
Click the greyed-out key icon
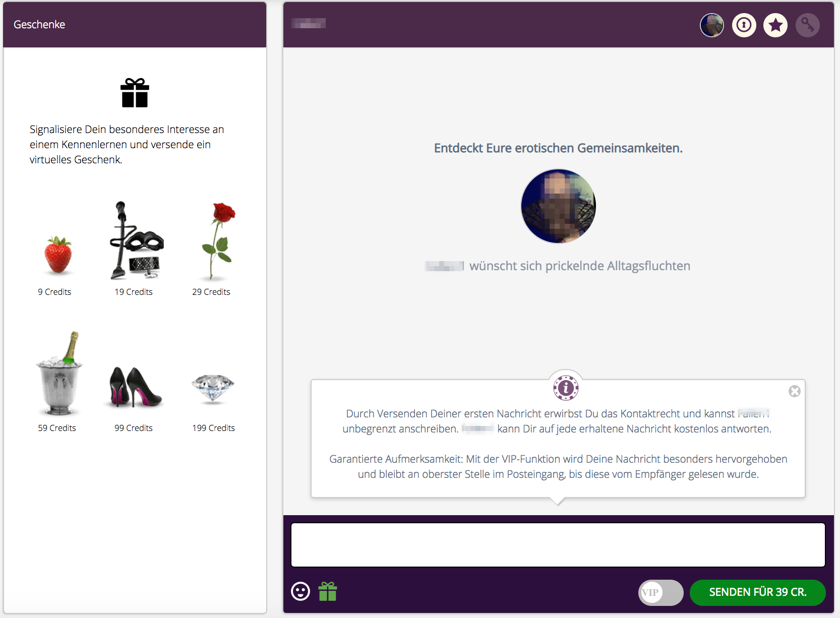pos(808,25)
